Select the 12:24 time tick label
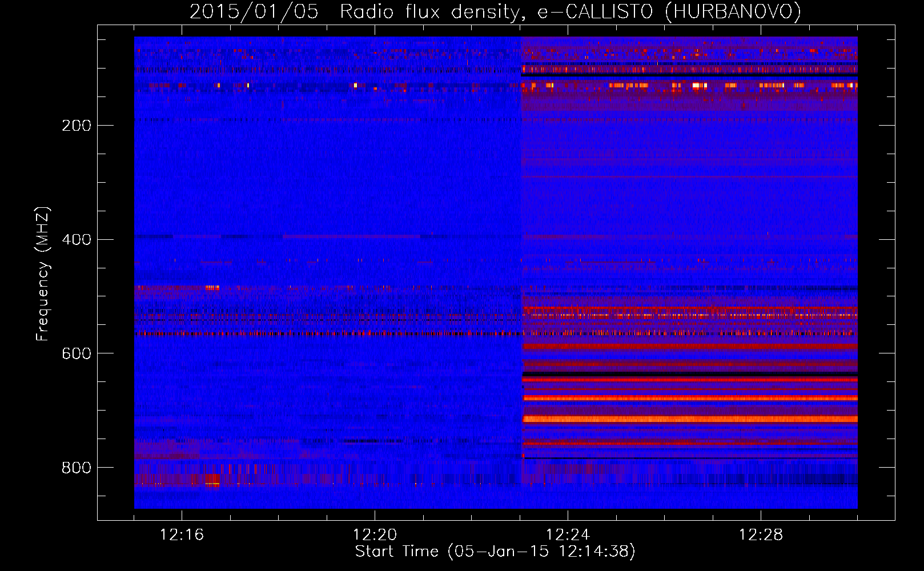The height and width of the screenshot is (571, 924). 568,534
